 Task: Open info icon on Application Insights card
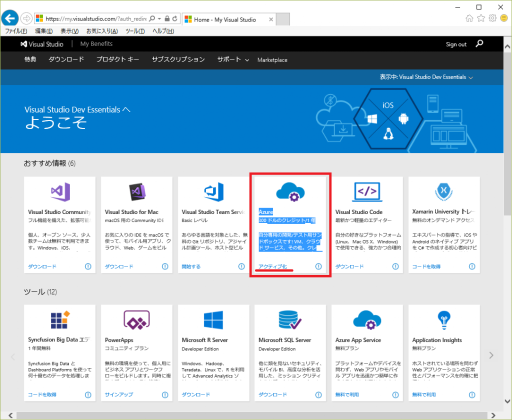pyautogui.click(x=472, y=394)
